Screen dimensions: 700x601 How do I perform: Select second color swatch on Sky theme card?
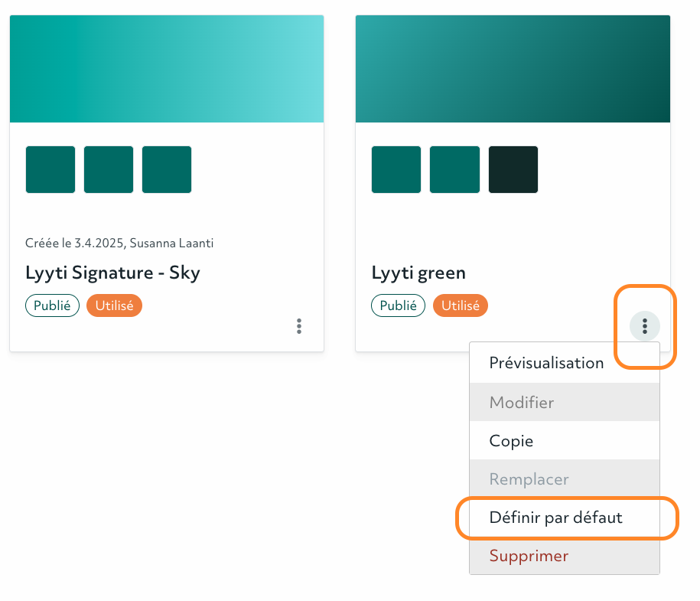click(109, 169)
